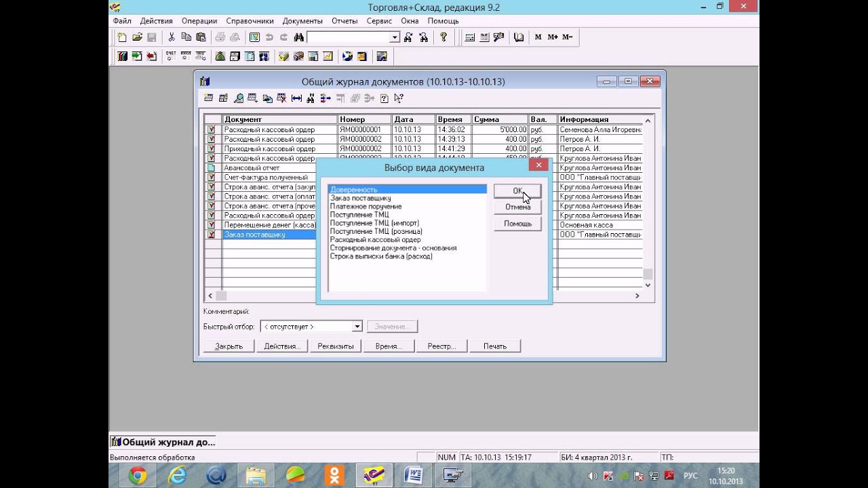Viewport: 868px width, 488px height.
Task: Click the Действия... button in journal
Action: click(x=282, y=346)
